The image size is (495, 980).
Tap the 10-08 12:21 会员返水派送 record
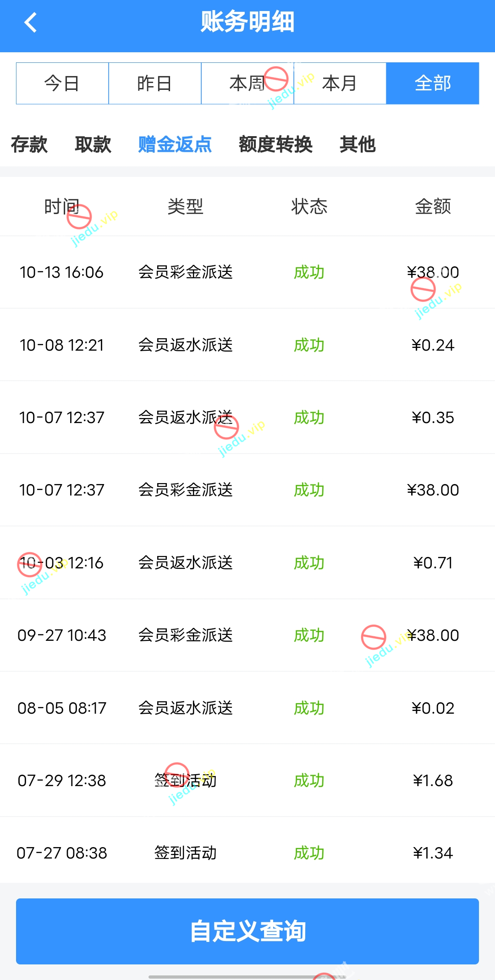point(247,345)
